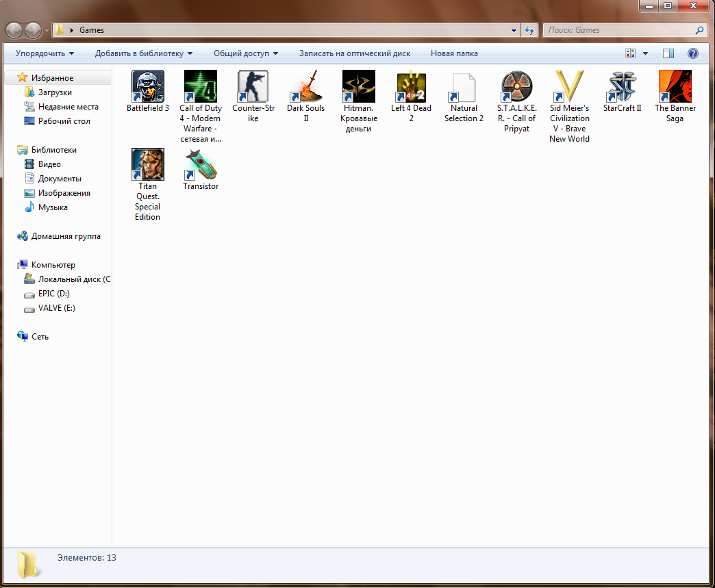Select Избранное in navigation pane
The width and height of the screenshot is (715, 588).
pyautogui.click(x=52, y=78)
